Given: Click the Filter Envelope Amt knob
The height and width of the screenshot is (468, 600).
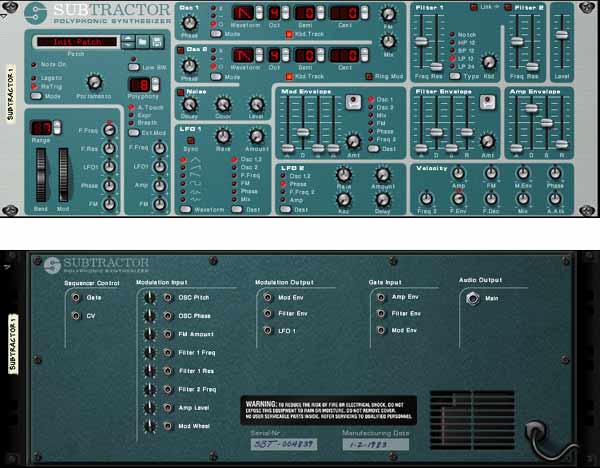Looking at the screenshot, I should (488, 141).
